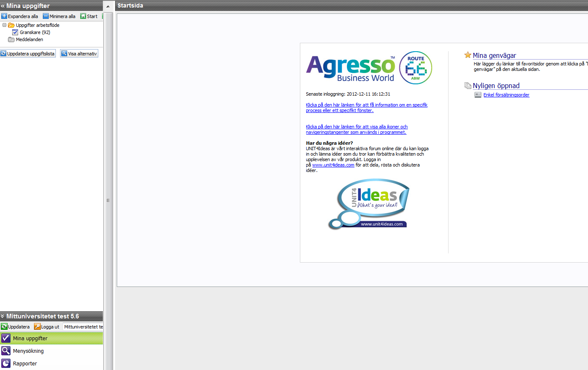Click Senaste inloggning timestamp text

348,94
